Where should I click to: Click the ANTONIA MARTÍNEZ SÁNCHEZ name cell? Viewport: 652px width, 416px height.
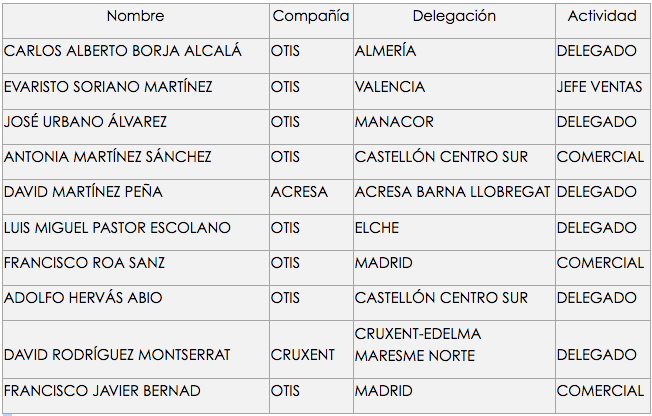[108, 157]
